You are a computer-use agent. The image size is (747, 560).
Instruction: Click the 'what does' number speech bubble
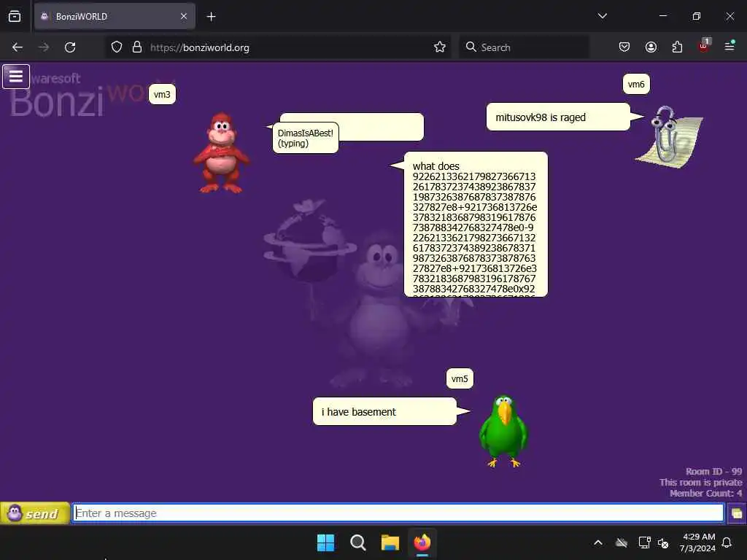pyautogui.click(x=476, y=225)
